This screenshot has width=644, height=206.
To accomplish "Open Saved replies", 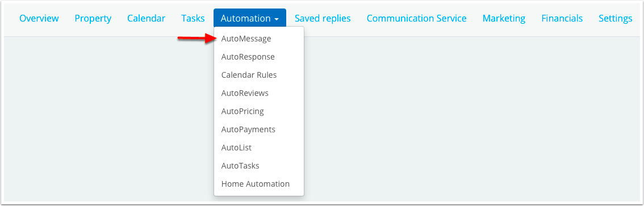I will (323, 19).
